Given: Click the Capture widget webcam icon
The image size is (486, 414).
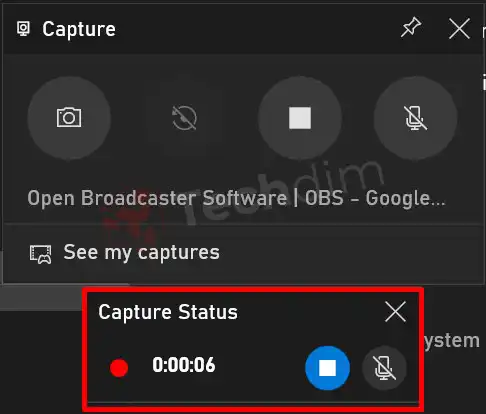Looking at the screenshot, I should [x=23, y=29].
